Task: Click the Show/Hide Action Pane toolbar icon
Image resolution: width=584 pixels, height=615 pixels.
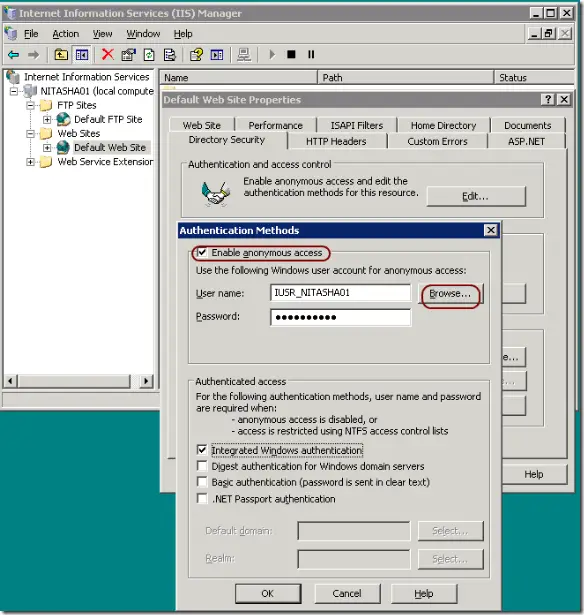Action: point(217,55)
